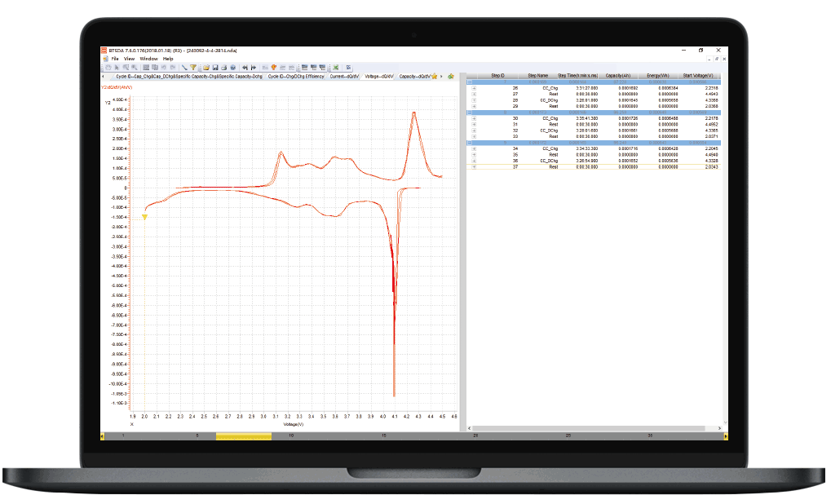Click the green icon right of tabs
Image resolution: width=831 pixels, height=504 pixels.
[x=451, y=77]
